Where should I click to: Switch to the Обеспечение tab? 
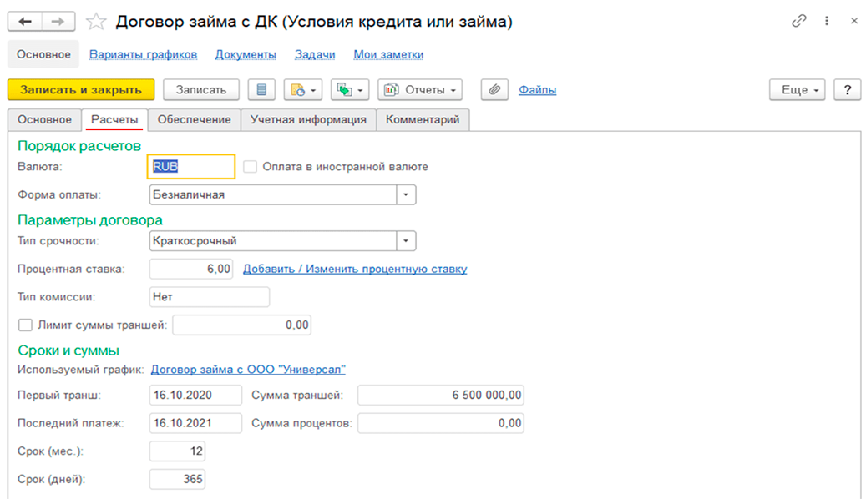pyautogui.click(x=194, y=120)
